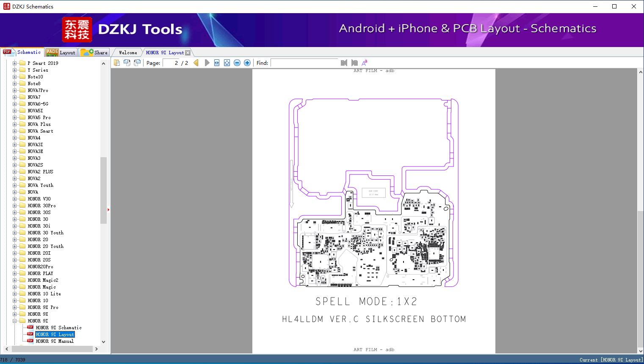Click folder icon next to NOVA7Pro
Image resolution: width=644 pixels, height=364 pixels.
point(22,90)
